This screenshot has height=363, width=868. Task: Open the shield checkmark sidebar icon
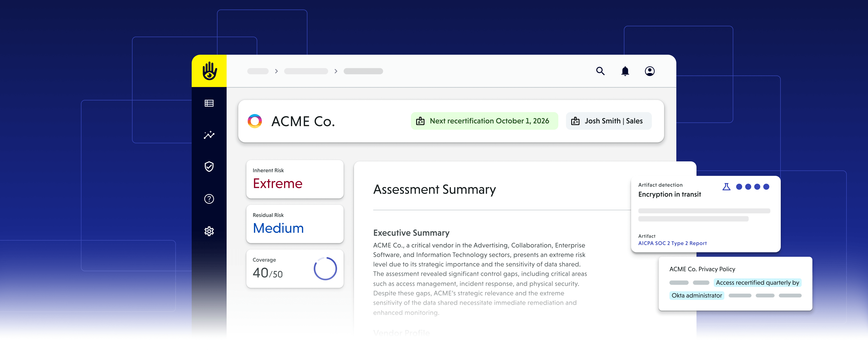click(209, 167)
